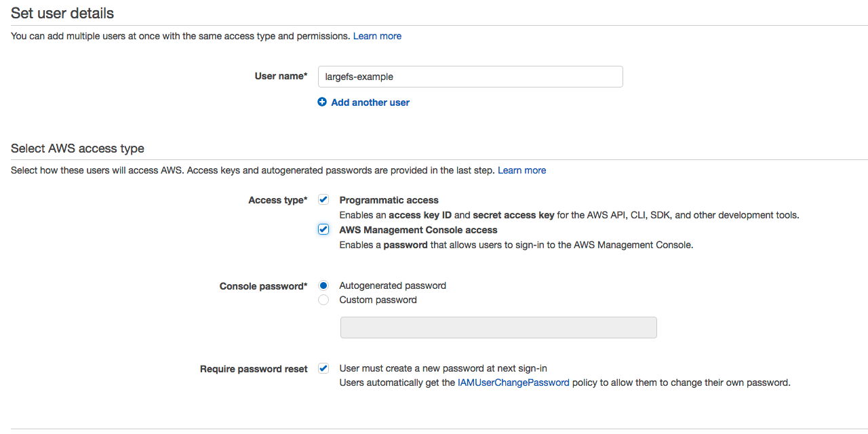Click the greyed-out custom password text box
The width and height of the screenshot is (868, 434).
point(498,328)
